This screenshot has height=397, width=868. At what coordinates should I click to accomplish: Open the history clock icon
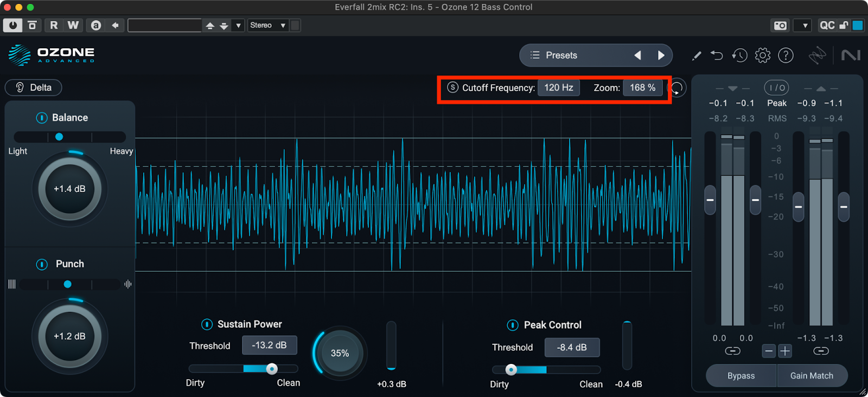(x=739, y=55)
